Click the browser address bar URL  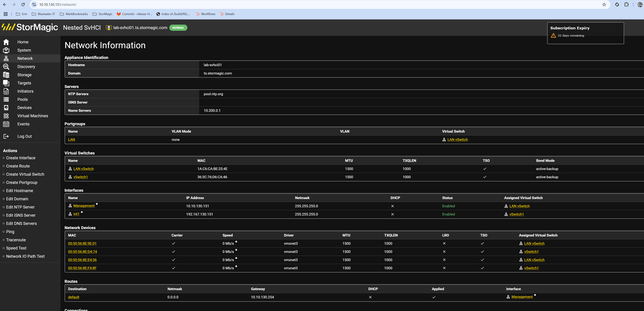click(58, 4)
